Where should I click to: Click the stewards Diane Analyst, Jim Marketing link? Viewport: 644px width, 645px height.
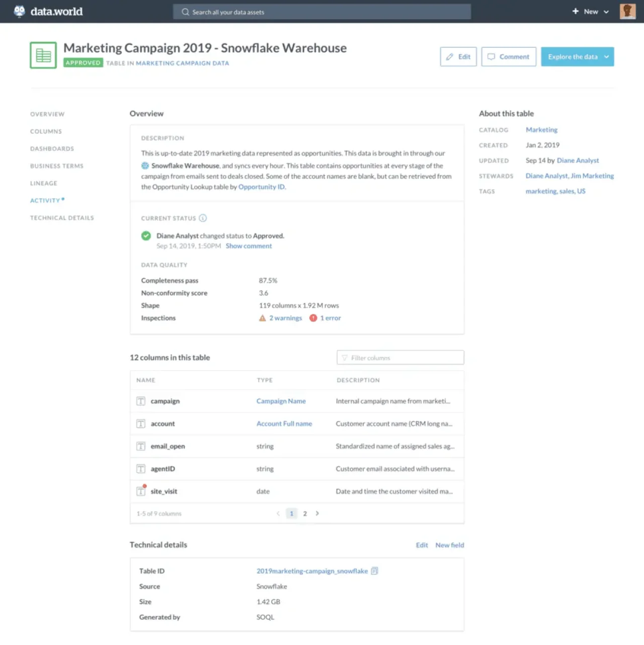point(570,176)
